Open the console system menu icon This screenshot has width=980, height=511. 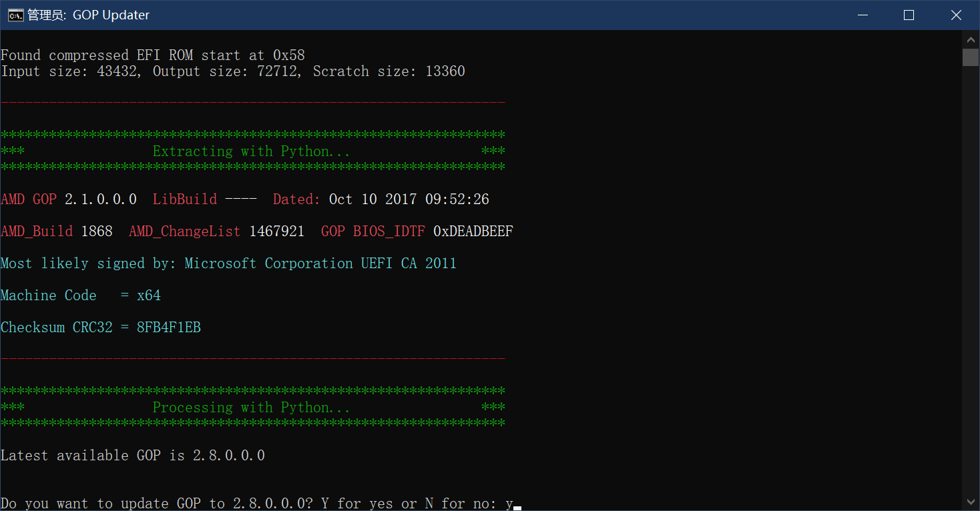15,15
